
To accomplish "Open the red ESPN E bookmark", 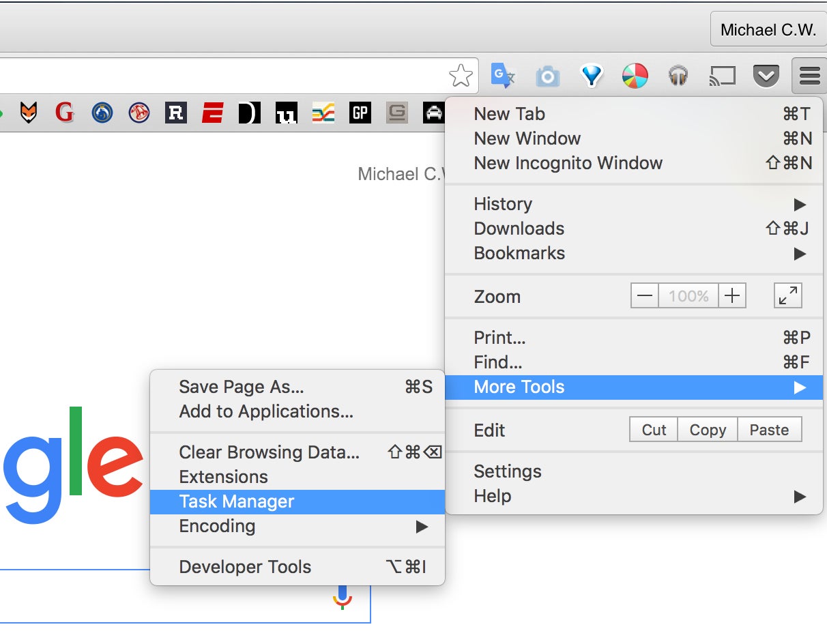I will (x=213, y=113).
